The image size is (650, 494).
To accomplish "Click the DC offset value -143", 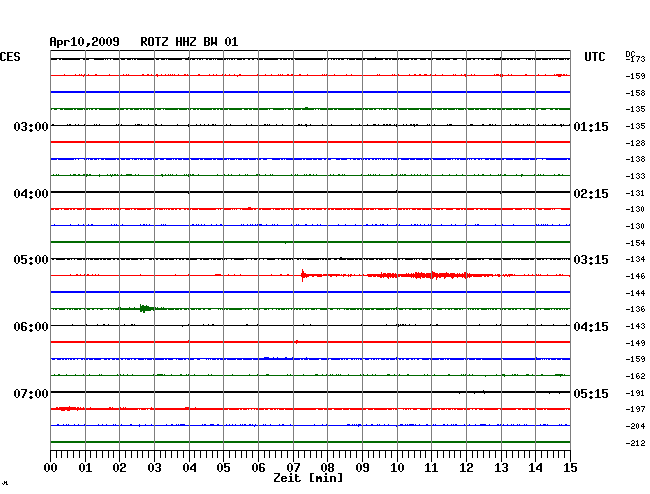I will 636,326.
